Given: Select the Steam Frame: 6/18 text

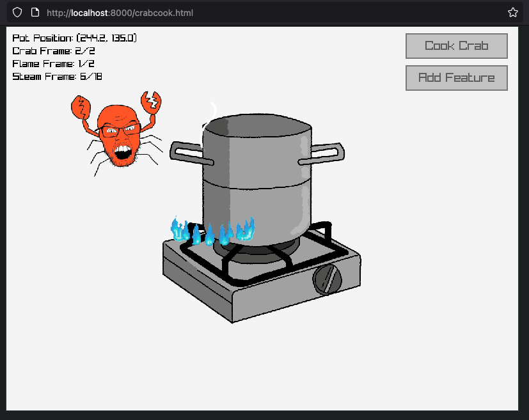Looking at the screenshot, I should (x=57, y=77).
